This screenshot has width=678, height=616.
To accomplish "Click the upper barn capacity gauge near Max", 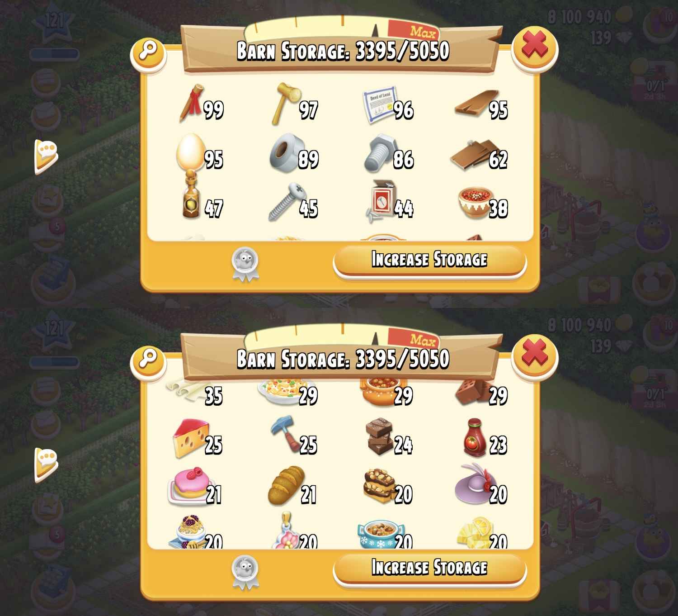I will click(341, 27).
